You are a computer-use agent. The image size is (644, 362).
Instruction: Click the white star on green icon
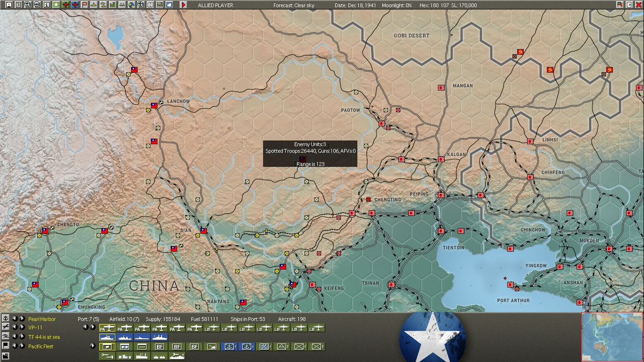[56, 5]
